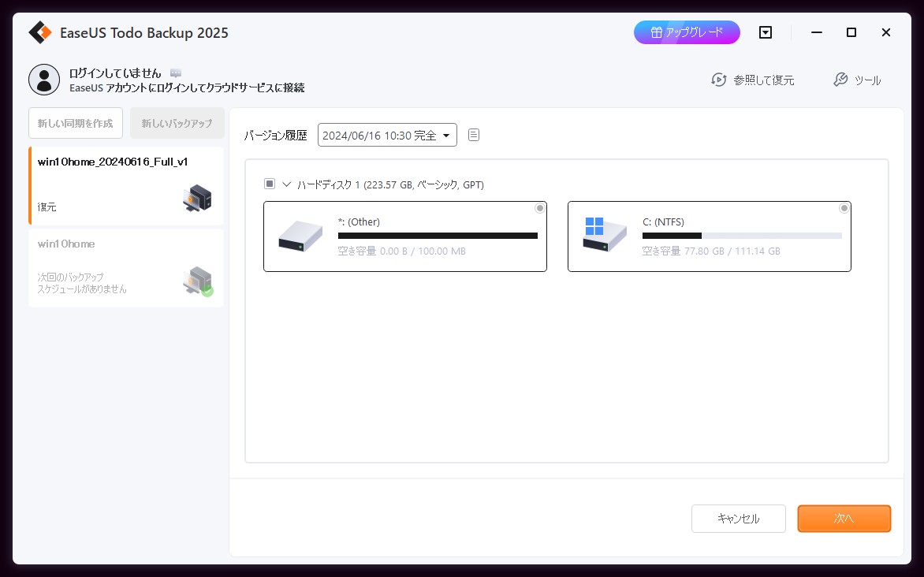
Task: Click the restore computer icon in win10home_20240616_Full_v1 task
Action: pos(197,198)
